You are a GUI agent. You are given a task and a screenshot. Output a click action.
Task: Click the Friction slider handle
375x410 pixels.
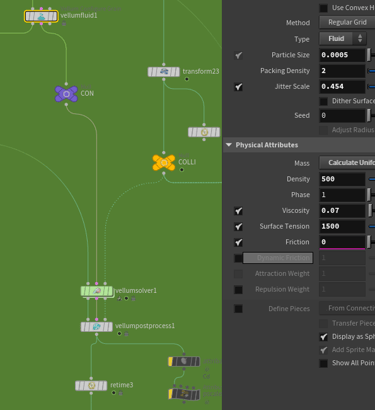click(369, 242)
